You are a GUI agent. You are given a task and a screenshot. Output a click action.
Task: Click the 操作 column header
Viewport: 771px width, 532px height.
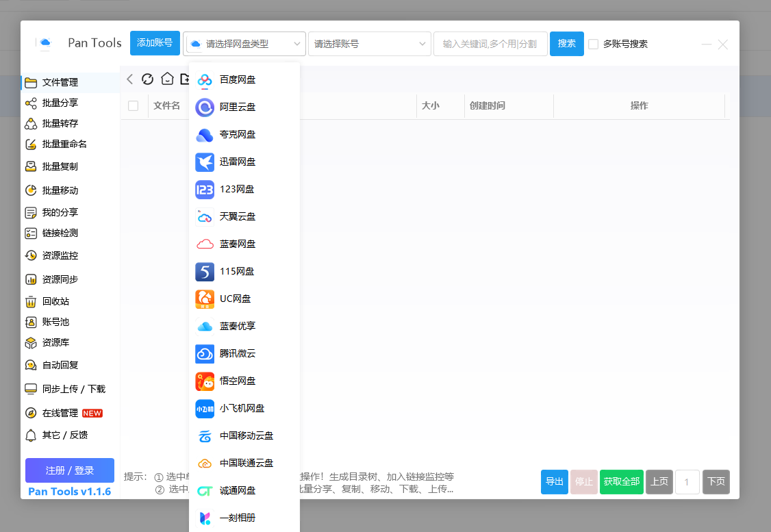(x=640, y=105)
